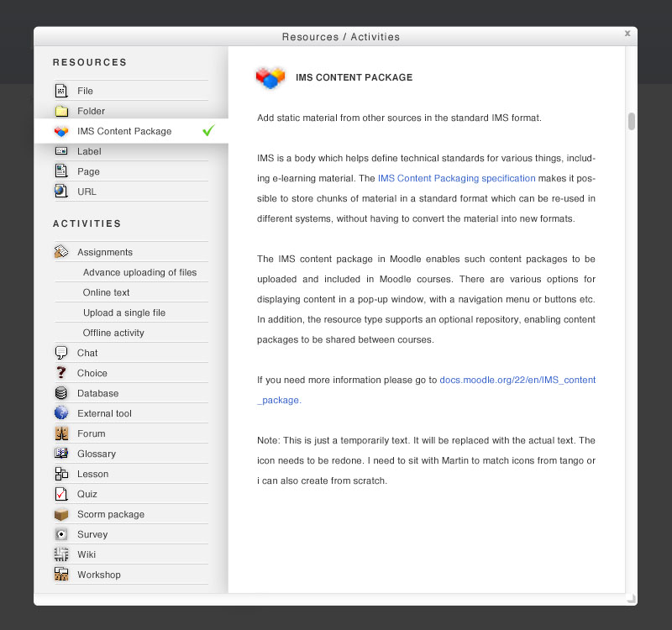672x630 pixels.
Task: Pick the Scorm package activity
Action: 131,514
